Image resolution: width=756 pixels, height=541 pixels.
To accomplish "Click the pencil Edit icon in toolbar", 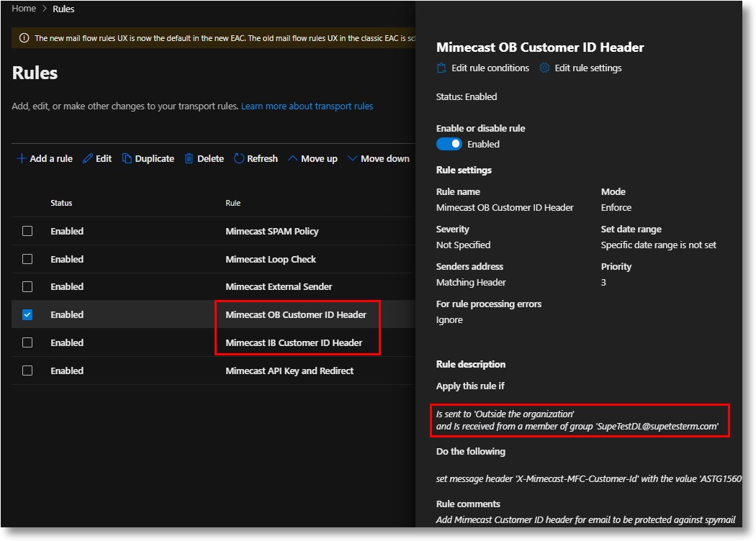I will point(88,159).
